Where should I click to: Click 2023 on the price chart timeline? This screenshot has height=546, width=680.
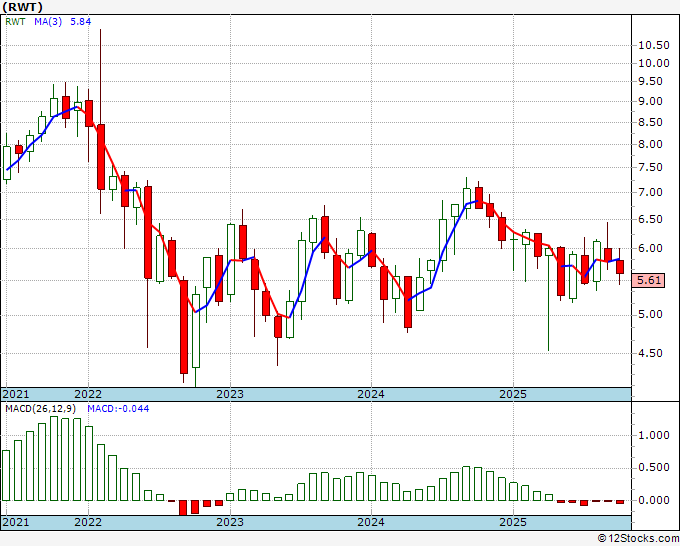230,394
